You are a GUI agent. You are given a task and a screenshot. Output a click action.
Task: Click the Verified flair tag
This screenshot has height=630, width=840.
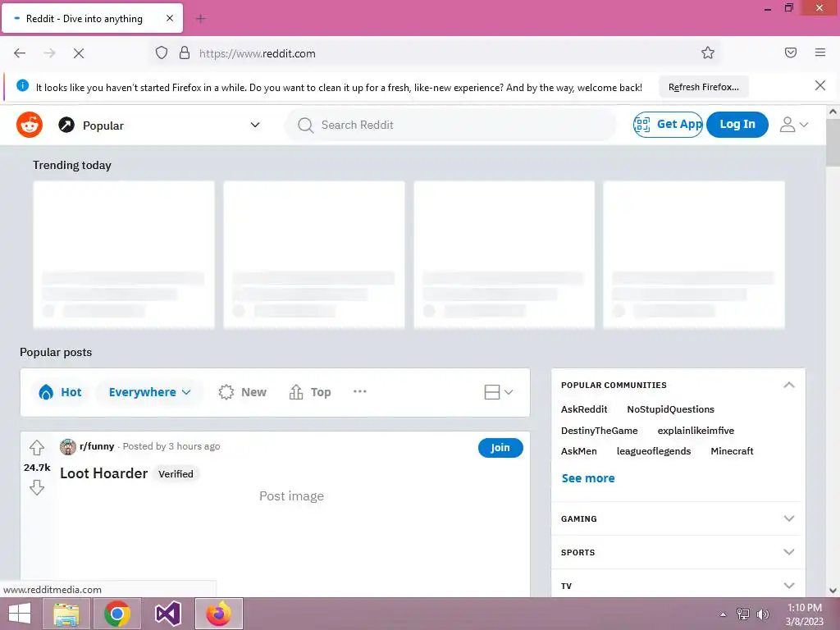tap(176, 474)
